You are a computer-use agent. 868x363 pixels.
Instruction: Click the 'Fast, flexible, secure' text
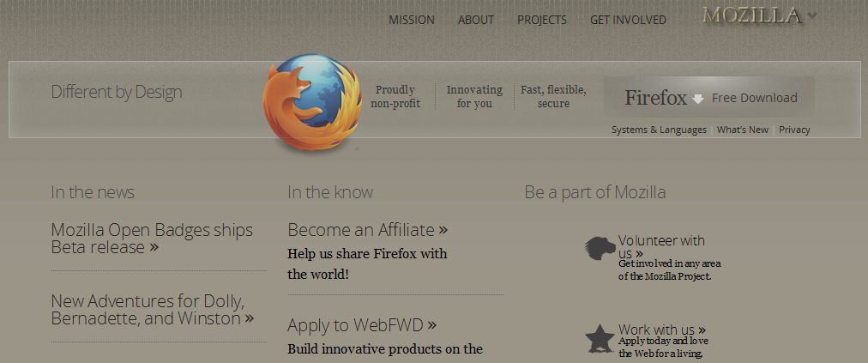pos(553,96)
